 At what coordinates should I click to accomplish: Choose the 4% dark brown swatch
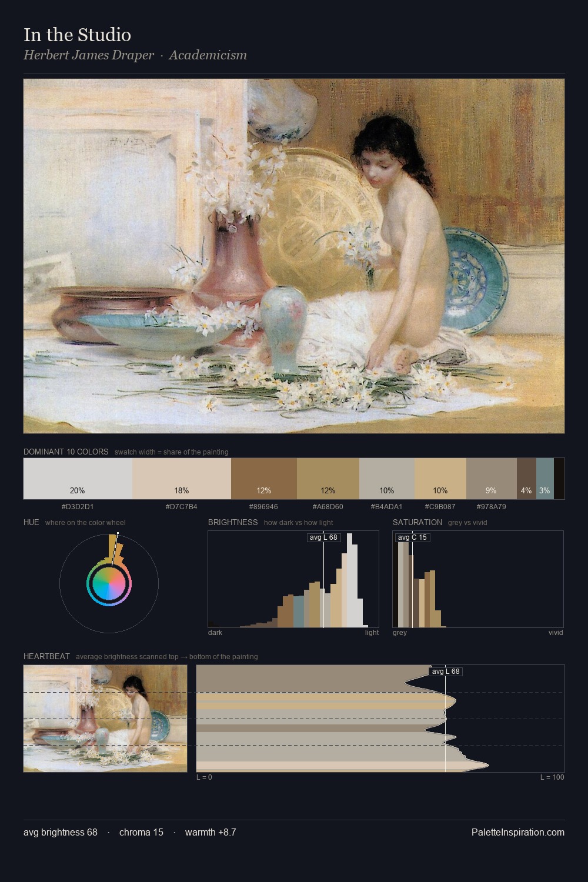526,479
